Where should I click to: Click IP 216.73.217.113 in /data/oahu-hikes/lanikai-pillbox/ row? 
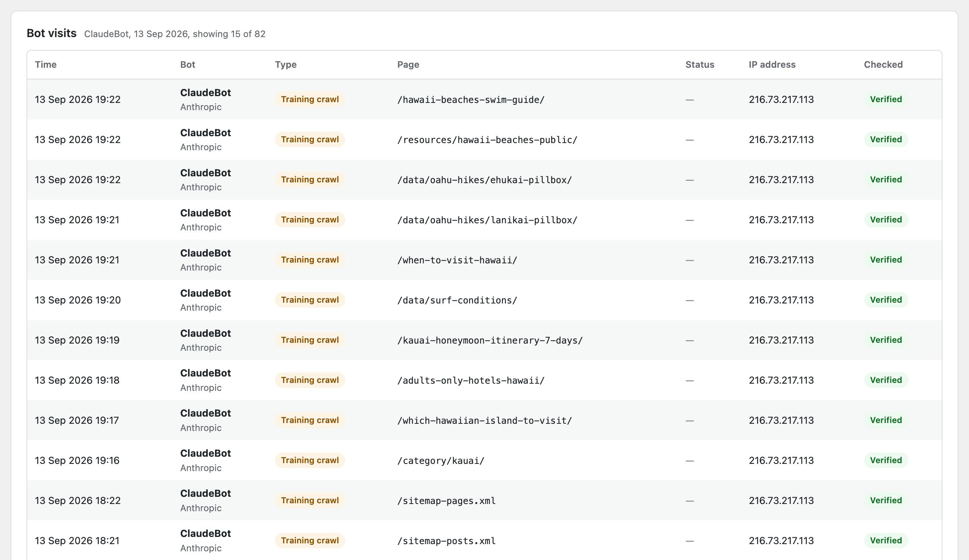click(781, 220)
